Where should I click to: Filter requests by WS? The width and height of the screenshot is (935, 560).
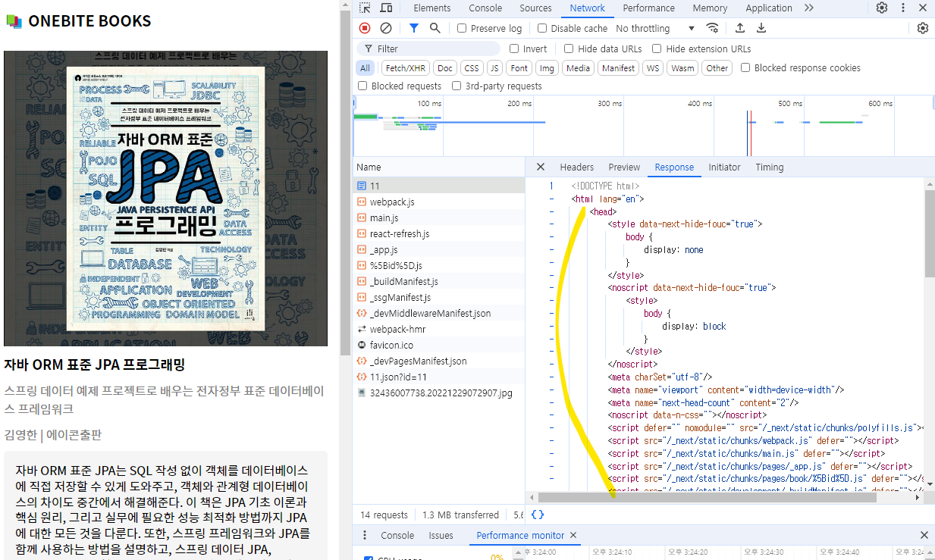(x=652, y=67)
